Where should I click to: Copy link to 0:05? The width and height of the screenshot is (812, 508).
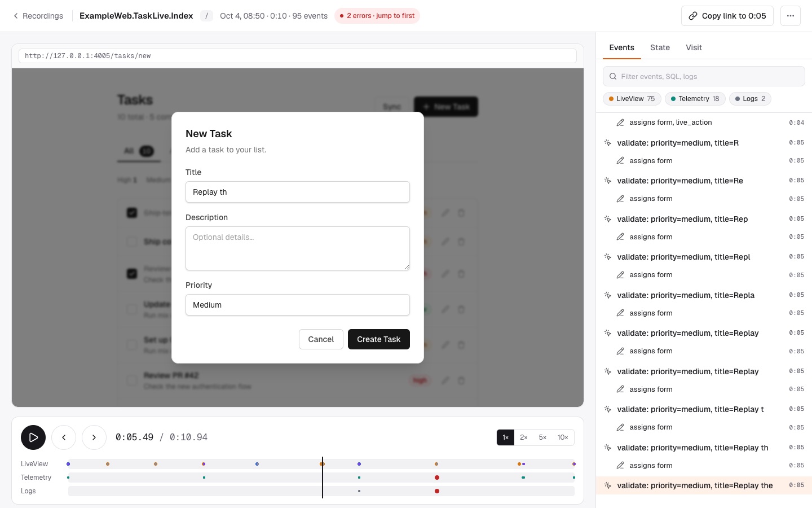727,16
